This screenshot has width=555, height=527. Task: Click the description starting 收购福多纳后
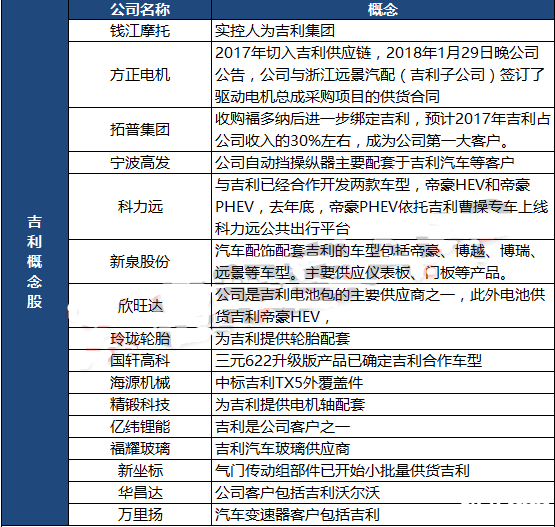point(383,130)
